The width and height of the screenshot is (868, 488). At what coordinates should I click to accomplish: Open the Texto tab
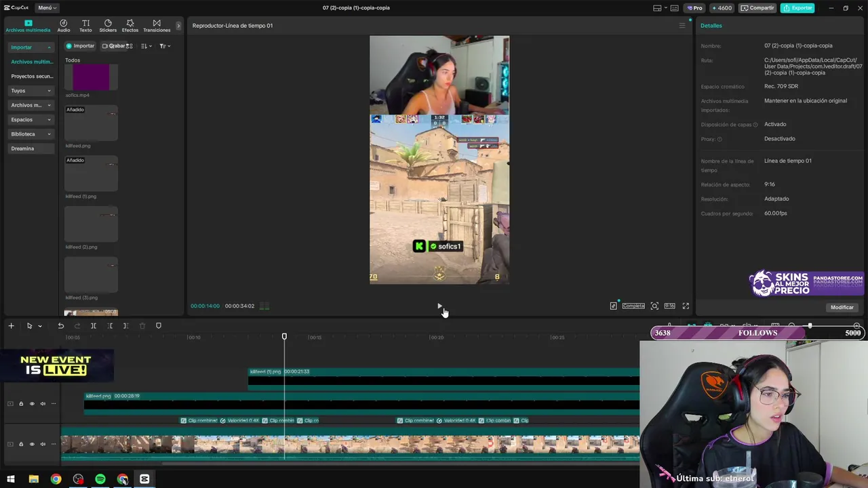85,26
